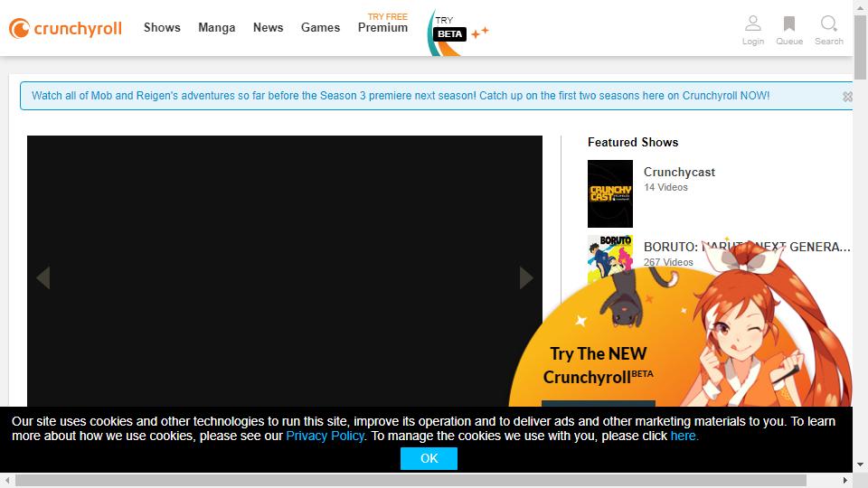This screenshot has height=488, width=868.
Task: Open the Games menu
Action: tap(320, 28)
